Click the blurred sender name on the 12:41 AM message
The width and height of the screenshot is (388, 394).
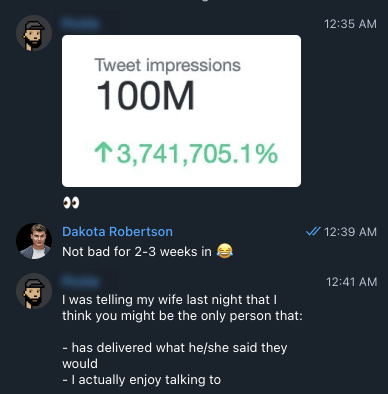tap(81, 282)
